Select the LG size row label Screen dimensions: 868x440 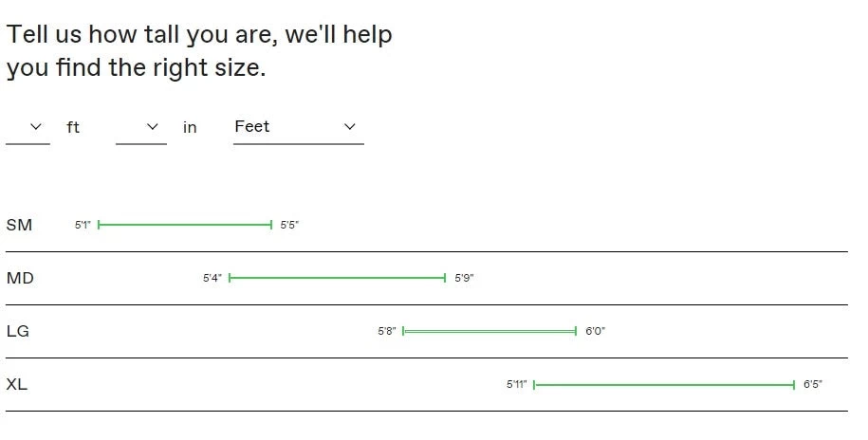click(18, 331)
